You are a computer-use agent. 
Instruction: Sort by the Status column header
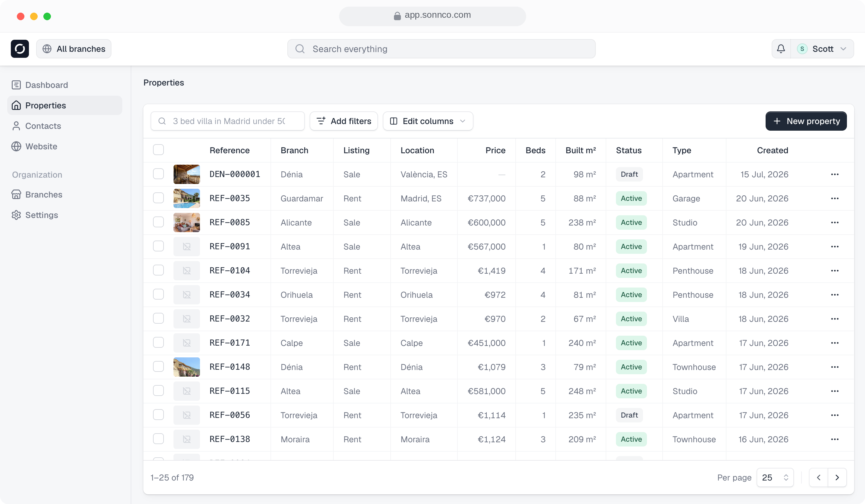[629, 150]
